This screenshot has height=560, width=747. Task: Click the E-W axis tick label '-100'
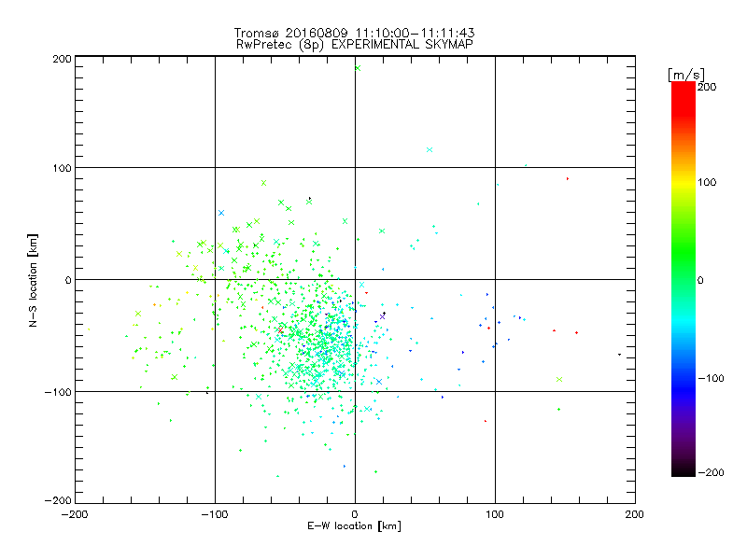click(x=215, y=514)
